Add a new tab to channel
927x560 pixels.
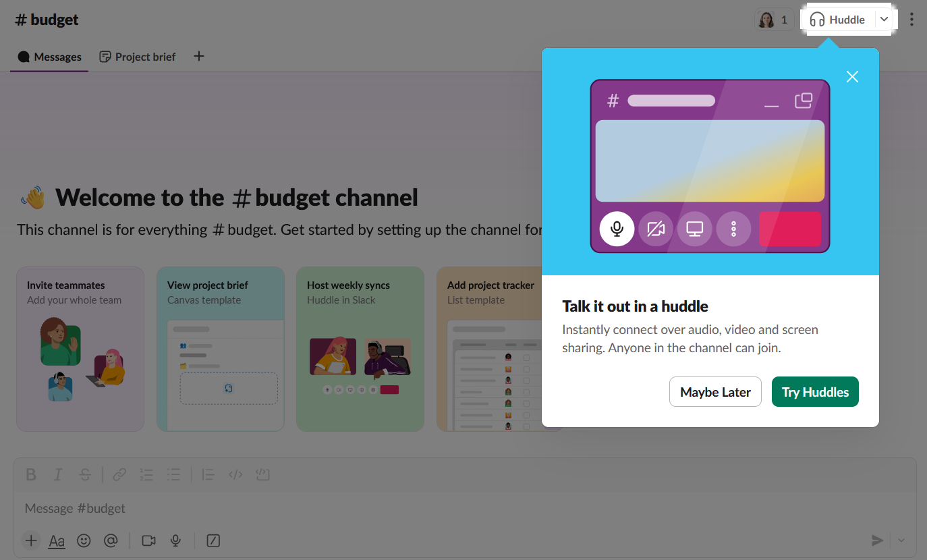(199, 57)
